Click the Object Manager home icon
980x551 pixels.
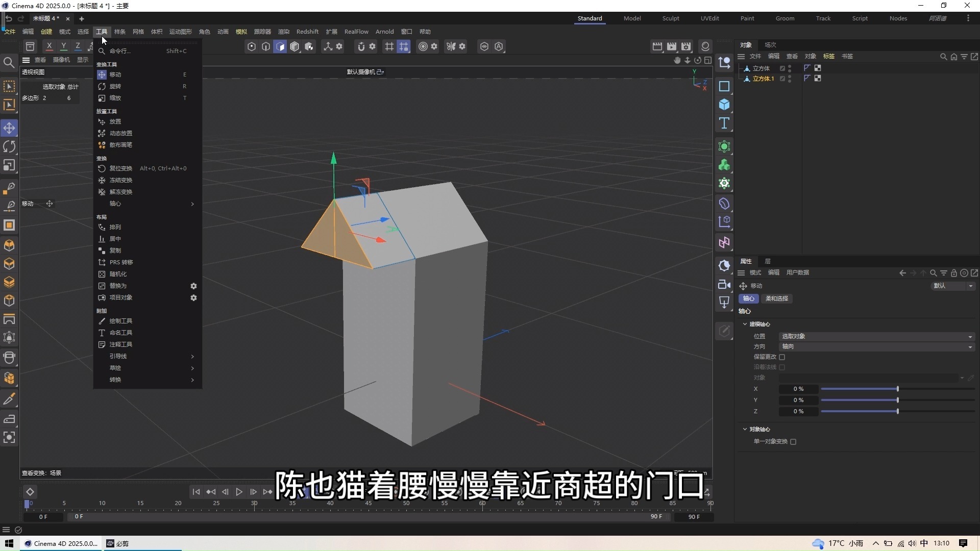tap(953, 57)
